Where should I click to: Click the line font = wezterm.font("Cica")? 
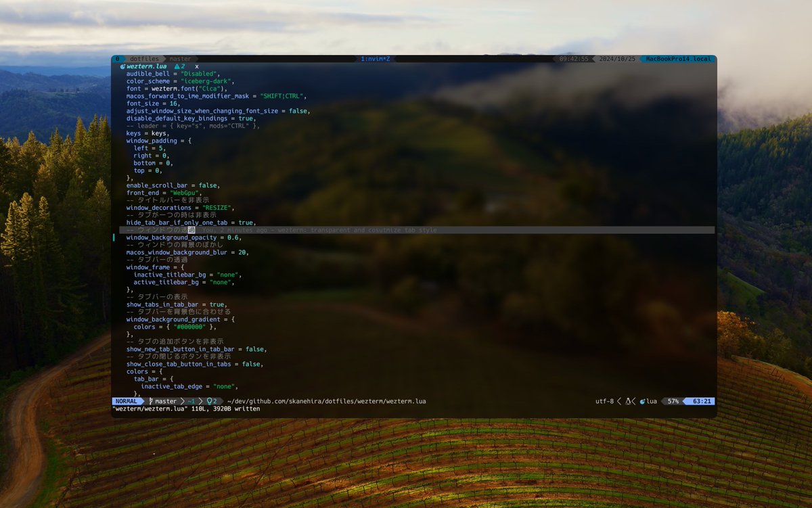point(179,89)
